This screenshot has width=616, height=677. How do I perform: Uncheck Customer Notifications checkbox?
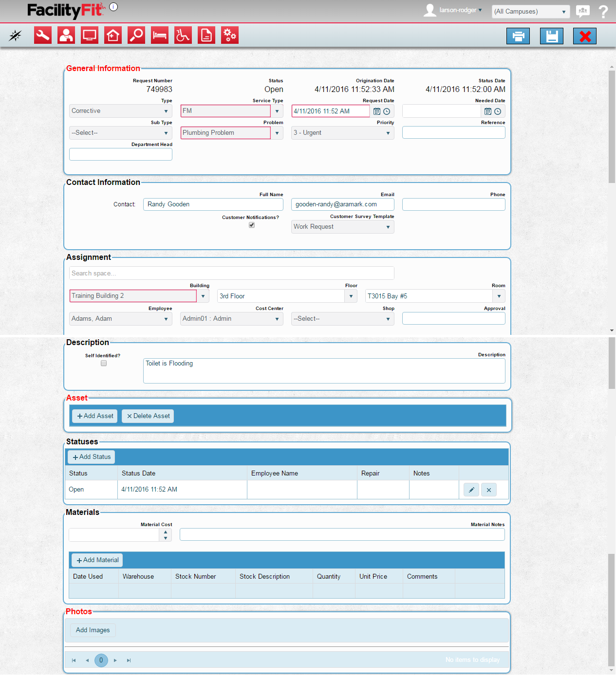[x=252, y=225]
